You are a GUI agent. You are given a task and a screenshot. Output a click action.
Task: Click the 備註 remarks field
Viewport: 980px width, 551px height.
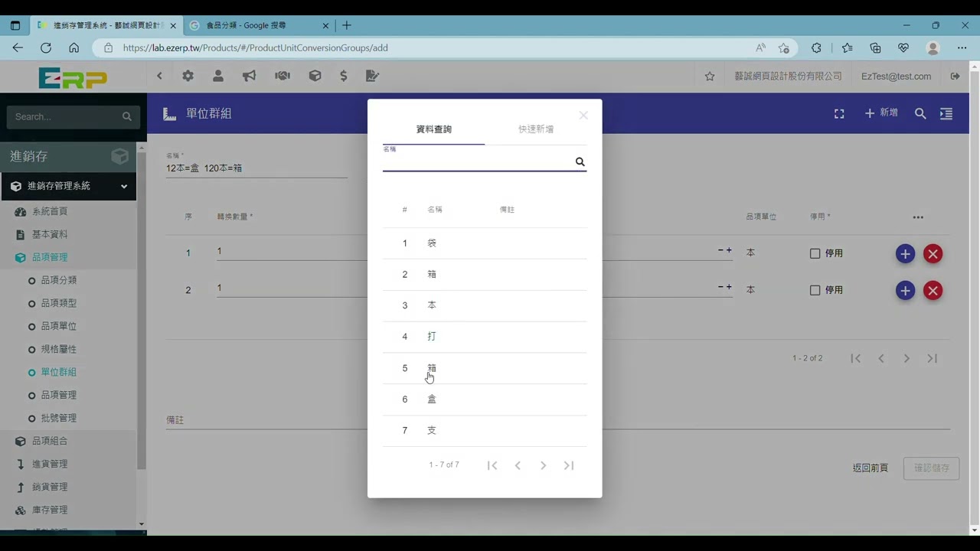point(557,420)
